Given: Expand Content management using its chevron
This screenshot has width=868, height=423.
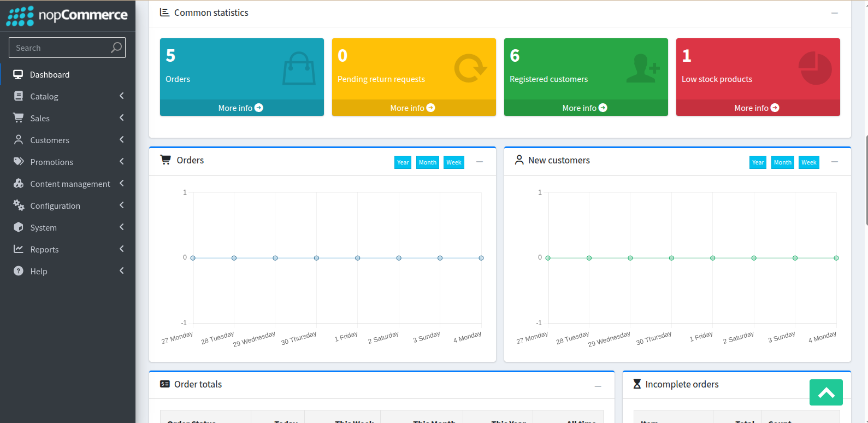Looking at the screenshot, I should coord(121,184).
